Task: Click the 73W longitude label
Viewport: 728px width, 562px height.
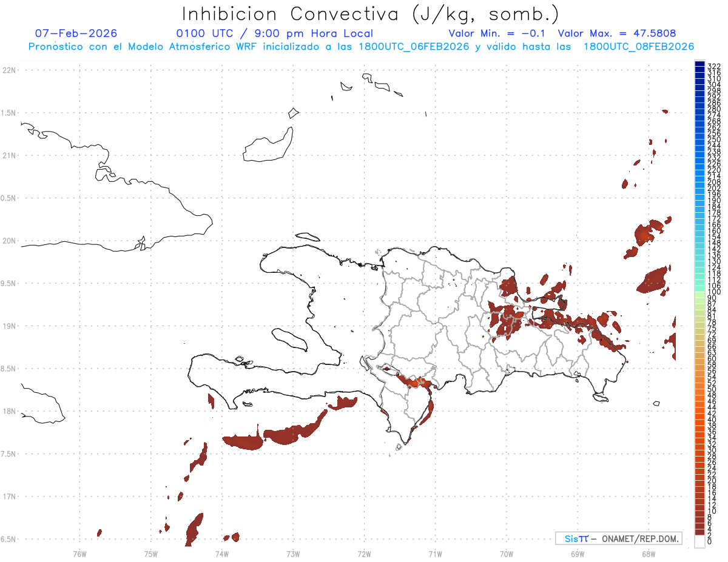Action: [293, 553]
